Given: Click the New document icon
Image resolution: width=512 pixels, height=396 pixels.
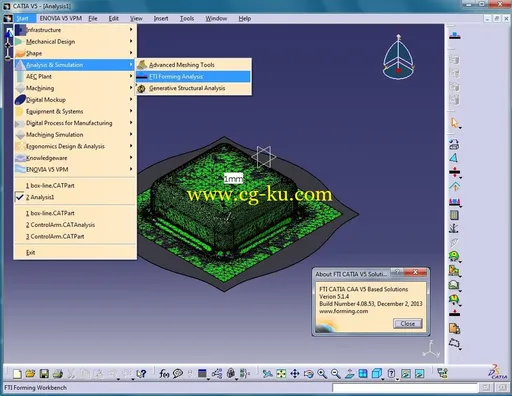Looking at the screenshot, I should coord(17,374).
